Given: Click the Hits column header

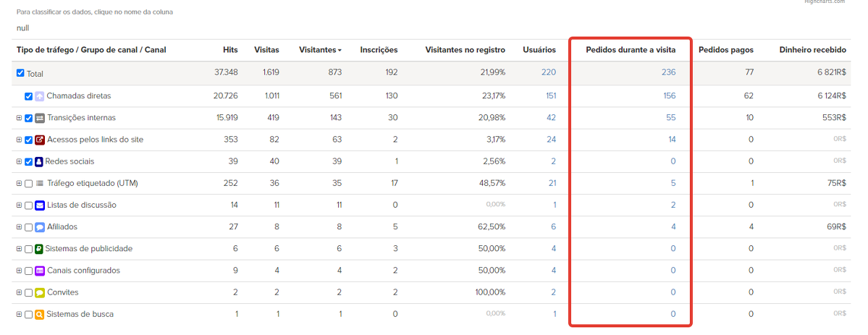Looking at the screenshot, I should click(x=230, y=50).
